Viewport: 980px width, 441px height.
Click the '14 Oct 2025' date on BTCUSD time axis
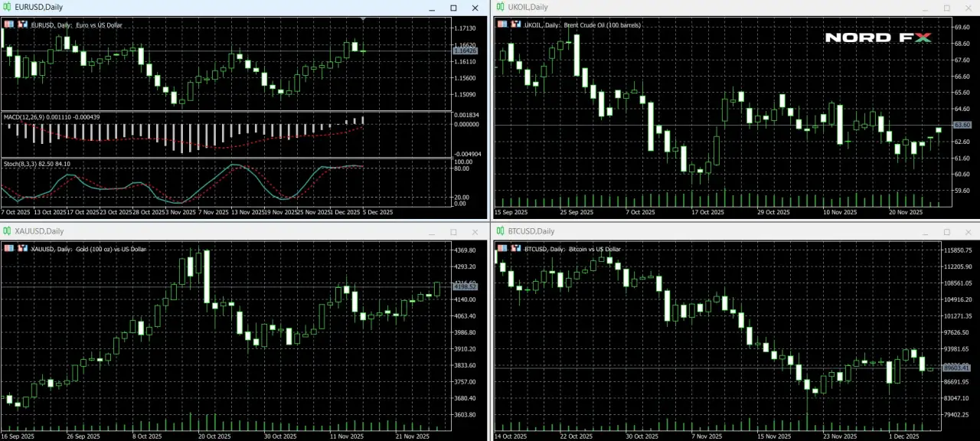coord(511,436)
